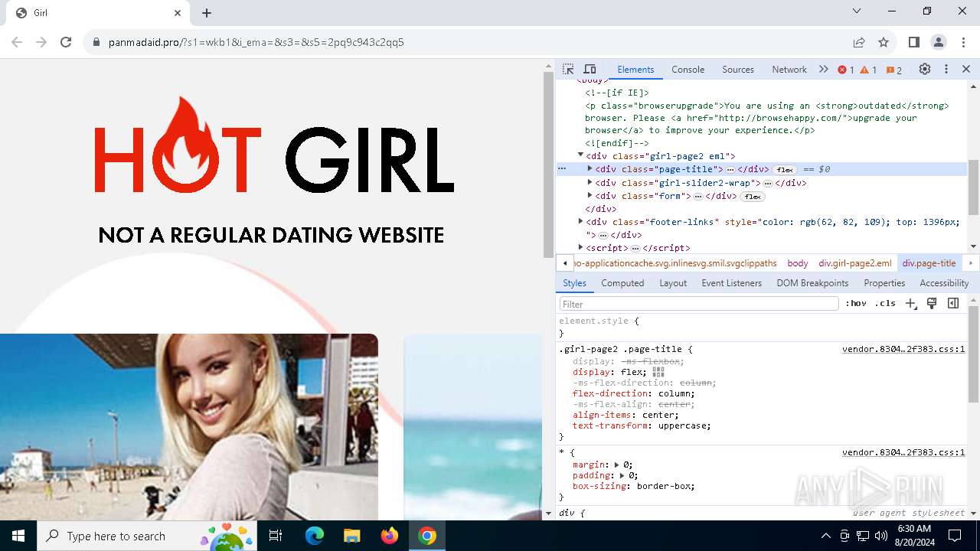The image size is (980, 551).
Task: Open the Event Listeners tab
Action: [732, 283]
